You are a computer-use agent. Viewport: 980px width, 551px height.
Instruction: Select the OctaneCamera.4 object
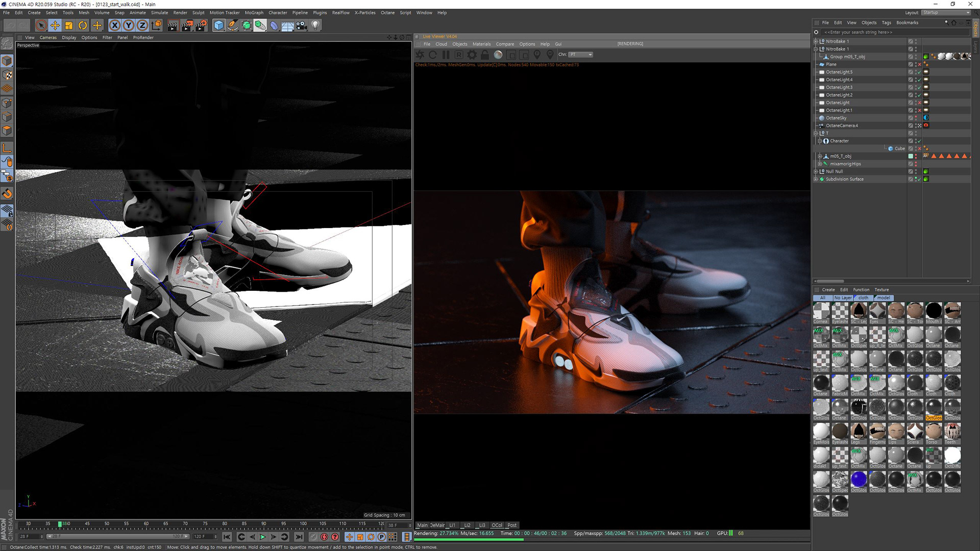point(842,126)
